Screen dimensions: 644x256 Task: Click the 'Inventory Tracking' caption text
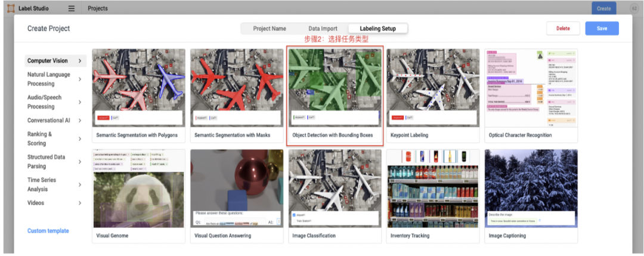point(410,236)
